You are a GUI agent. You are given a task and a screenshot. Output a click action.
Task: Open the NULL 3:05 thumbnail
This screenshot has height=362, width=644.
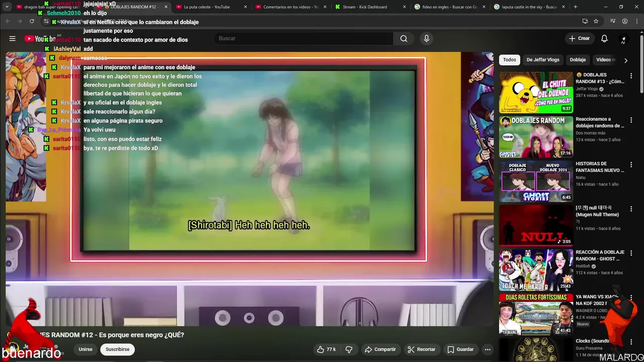coord(536,225)
